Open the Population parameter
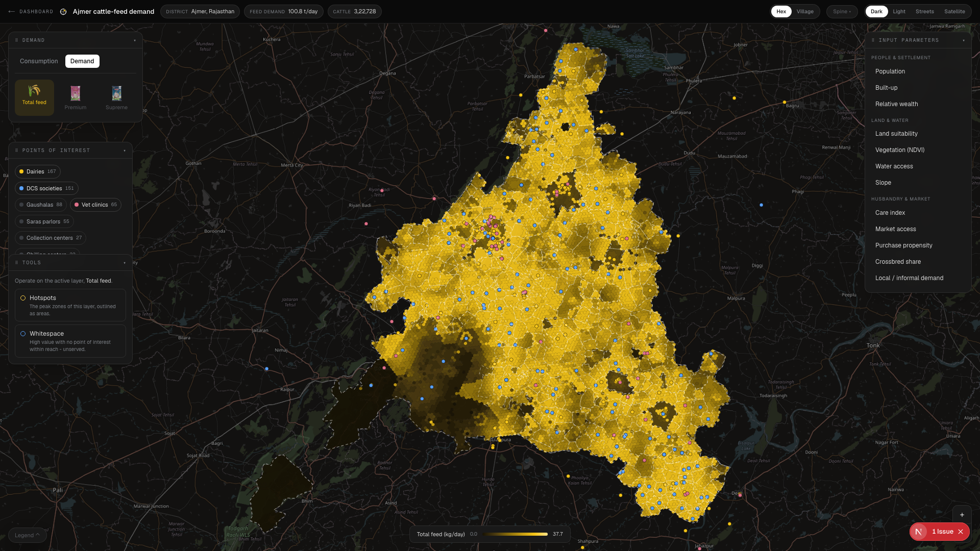Screen dimensions: 980x551 click(x=918, y=71)
